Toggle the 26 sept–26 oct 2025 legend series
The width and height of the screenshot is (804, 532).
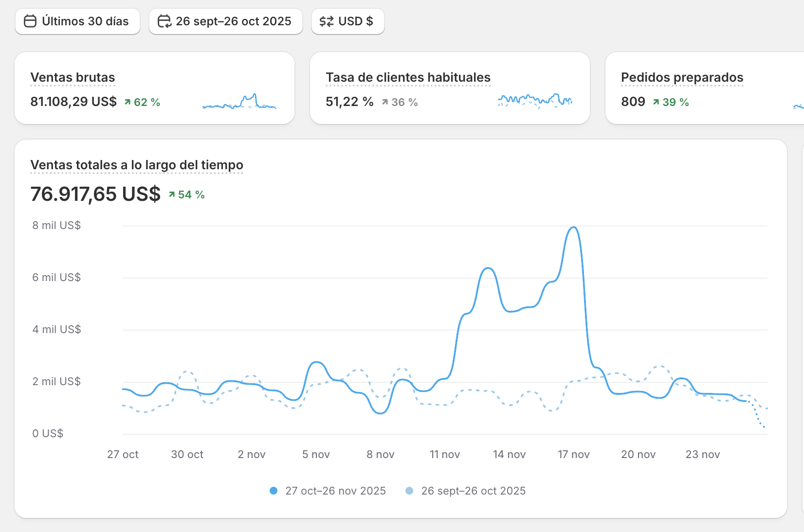coord(466,491)
